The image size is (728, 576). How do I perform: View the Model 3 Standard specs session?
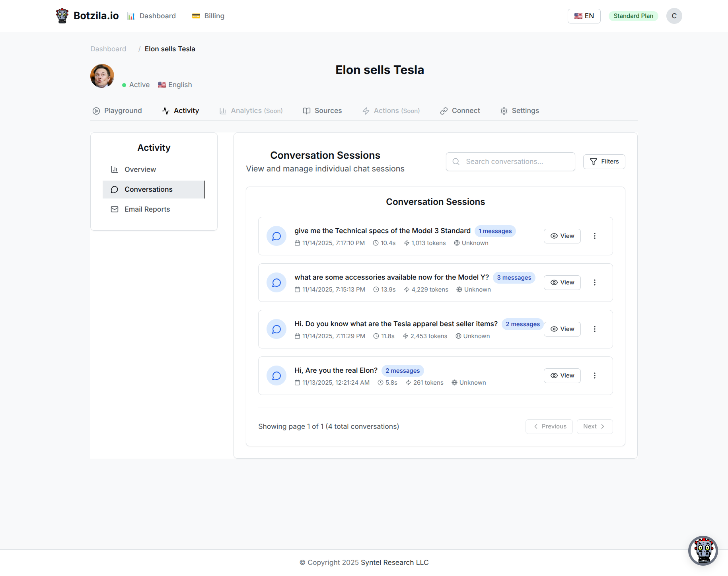pyautogui.click(x=562, y=236)
